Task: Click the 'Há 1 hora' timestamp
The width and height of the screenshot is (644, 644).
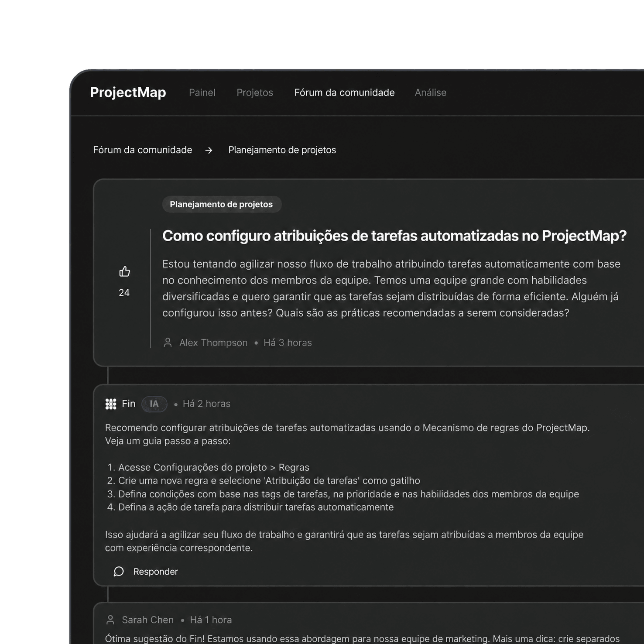Action: 211,620
